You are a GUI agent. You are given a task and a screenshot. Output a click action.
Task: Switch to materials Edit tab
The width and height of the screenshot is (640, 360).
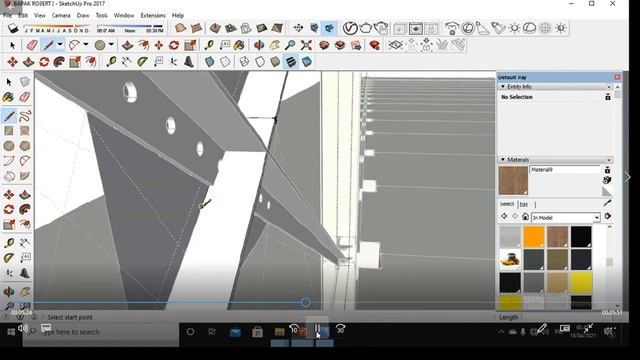[x=524, y=204]
